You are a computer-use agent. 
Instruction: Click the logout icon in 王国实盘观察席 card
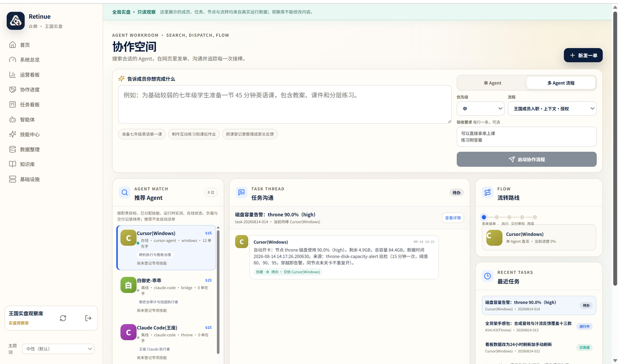88,318
